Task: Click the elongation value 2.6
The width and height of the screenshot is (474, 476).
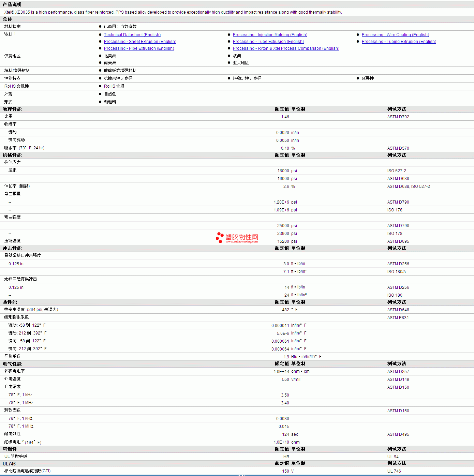Action: (x=286, y=187)
